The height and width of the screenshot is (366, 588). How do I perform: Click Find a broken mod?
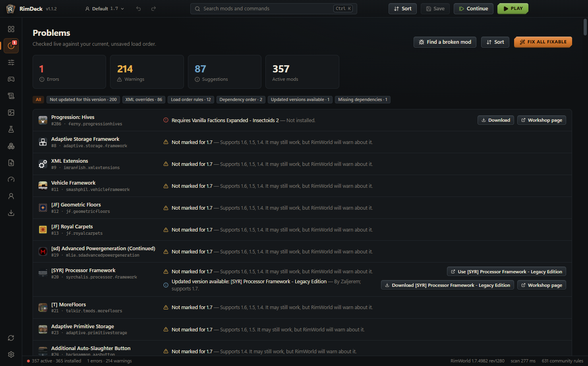pyautogui.click(x=445, y=42)
